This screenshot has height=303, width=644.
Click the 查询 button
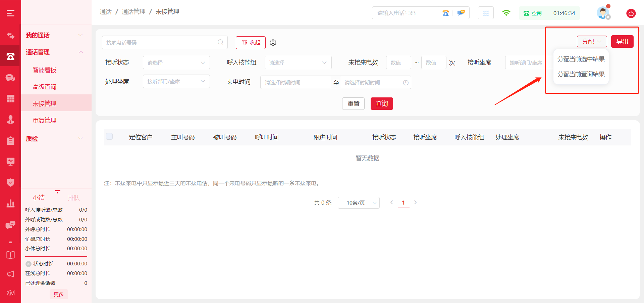[382, 103]
